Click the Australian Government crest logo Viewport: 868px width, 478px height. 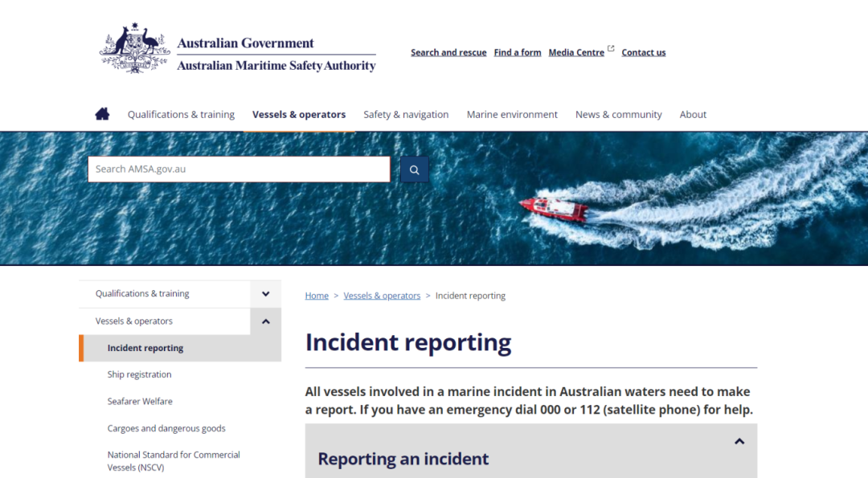pyautogui.click(x=134, y=49)
